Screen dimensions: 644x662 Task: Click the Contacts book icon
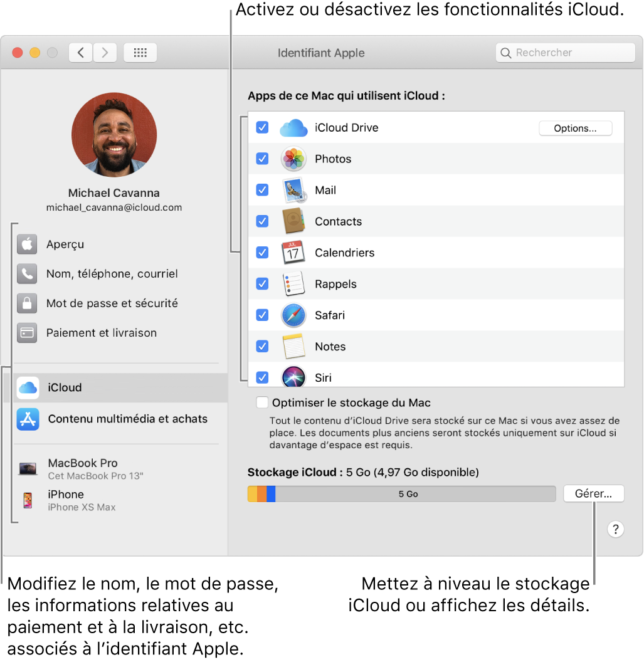click(293, 221)
